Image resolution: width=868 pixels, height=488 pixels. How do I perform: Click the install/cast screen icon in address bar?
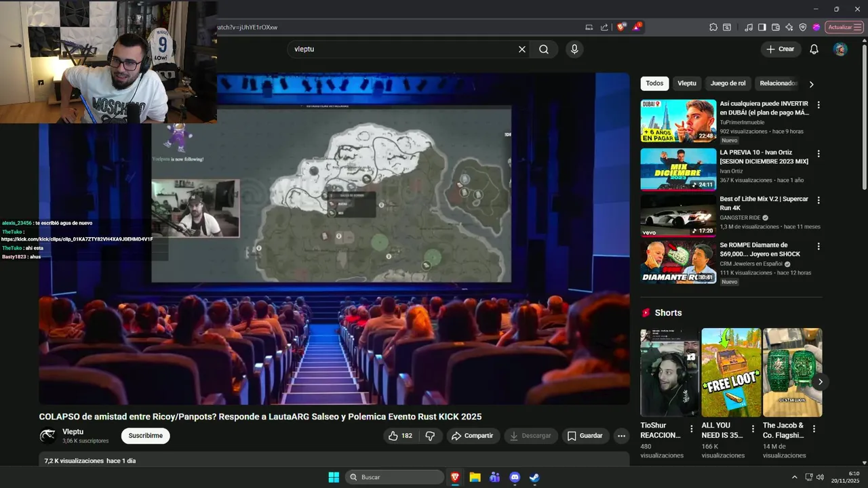pos(589,27)
